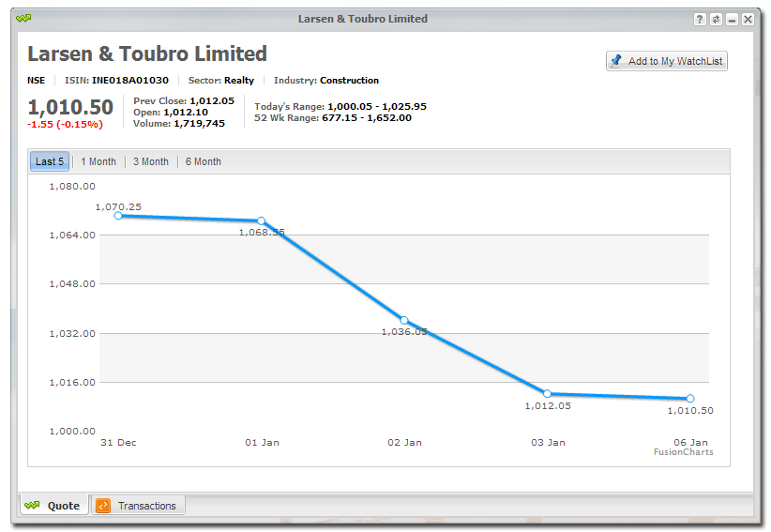Close the Larsen & Toubro Limited window
Screen dimensions: 771x532
(748, 19)
